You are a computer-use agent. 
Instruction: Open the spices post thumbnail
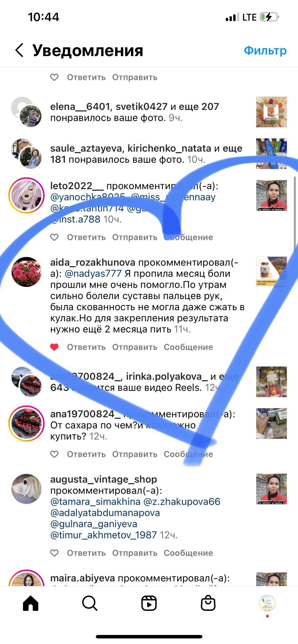[272, 112]
